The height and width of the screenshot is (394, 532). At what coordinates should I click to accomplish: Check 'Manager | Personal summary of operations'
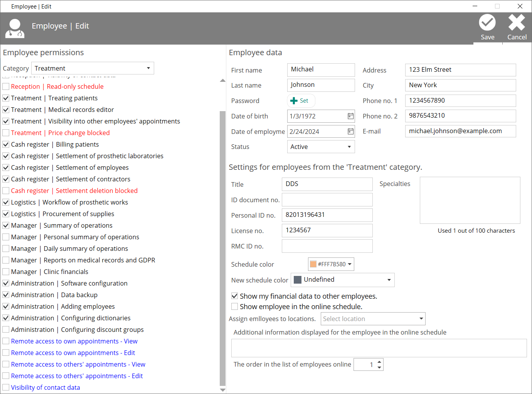click(6, 237)
